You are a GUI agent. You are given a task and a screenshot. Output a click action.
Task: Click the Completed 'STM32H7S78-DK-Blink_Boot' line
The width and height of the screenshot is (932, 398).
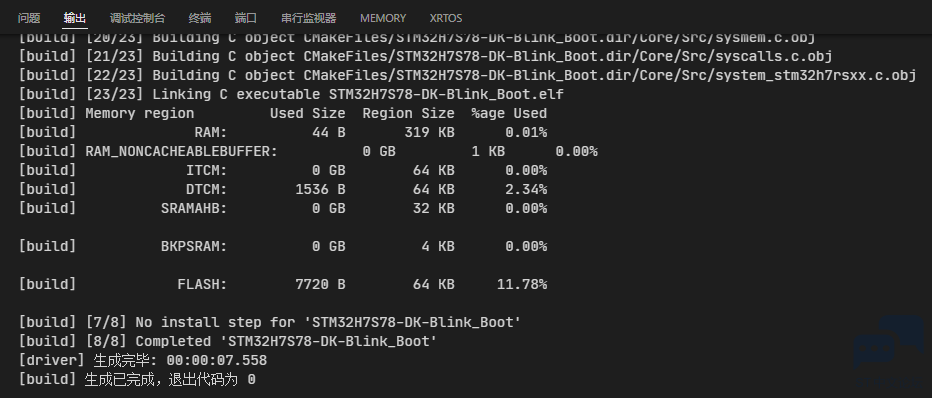pos(228,342)
